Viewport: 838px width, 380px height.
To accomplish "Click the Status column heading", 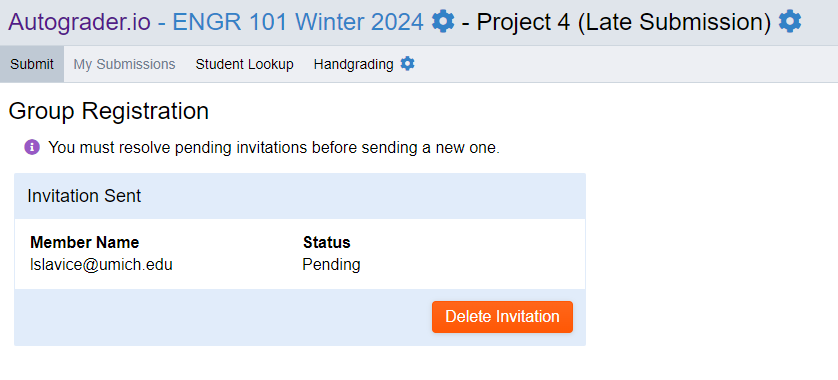I will click(327, 242).
